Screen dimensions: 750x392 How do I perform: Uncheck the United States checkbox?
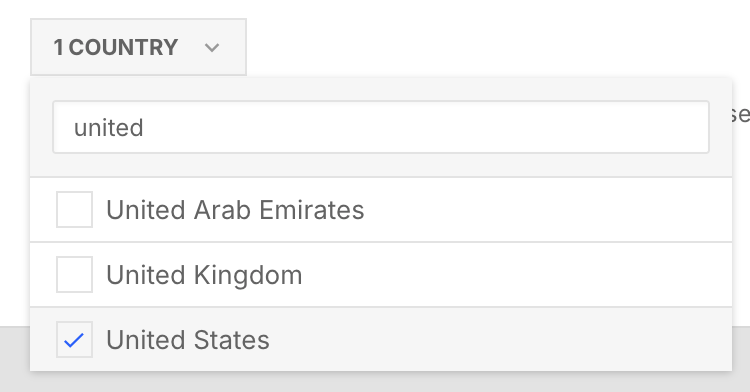[x=74, y=339]
